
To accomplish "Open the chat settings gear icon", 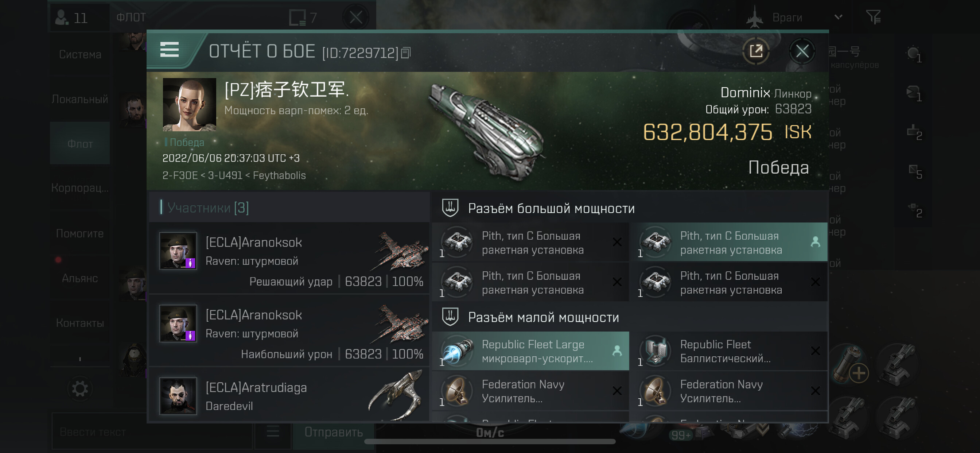I will [x=80, y=389].
